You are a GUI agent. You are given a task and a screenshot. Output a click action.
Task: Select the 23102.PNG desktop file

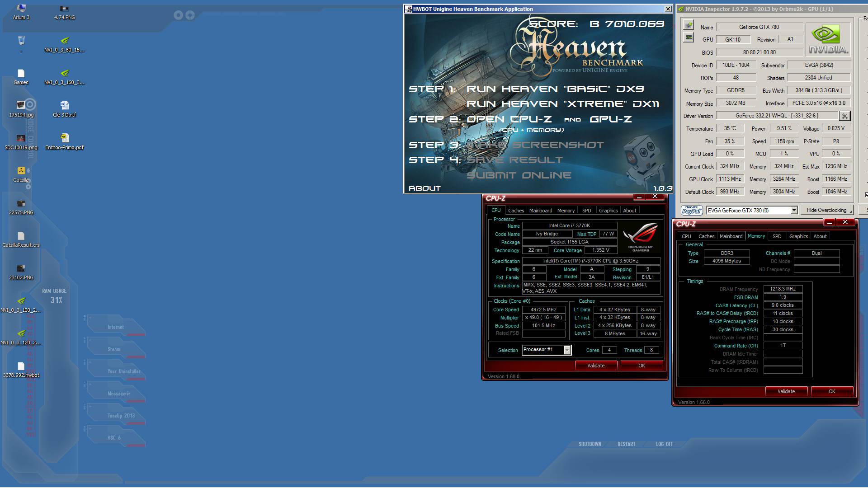point(21,272)
